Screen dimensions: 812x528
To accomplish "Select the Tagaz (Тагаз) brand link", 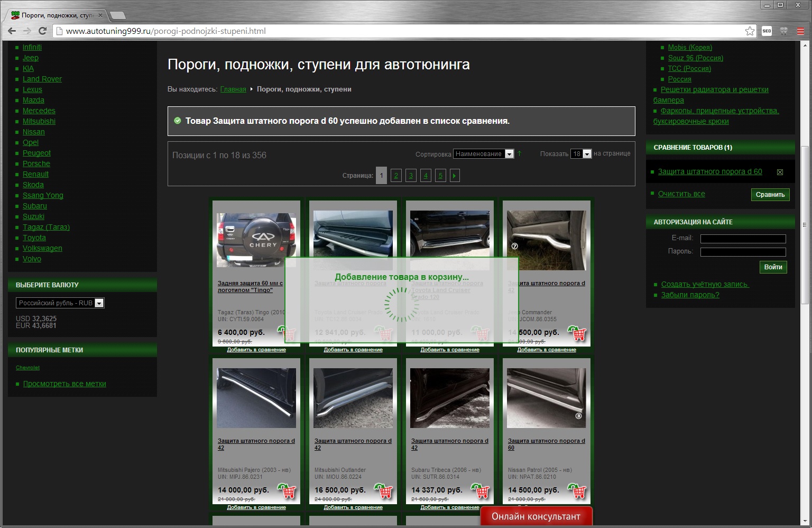I will (x=46, y=227).
